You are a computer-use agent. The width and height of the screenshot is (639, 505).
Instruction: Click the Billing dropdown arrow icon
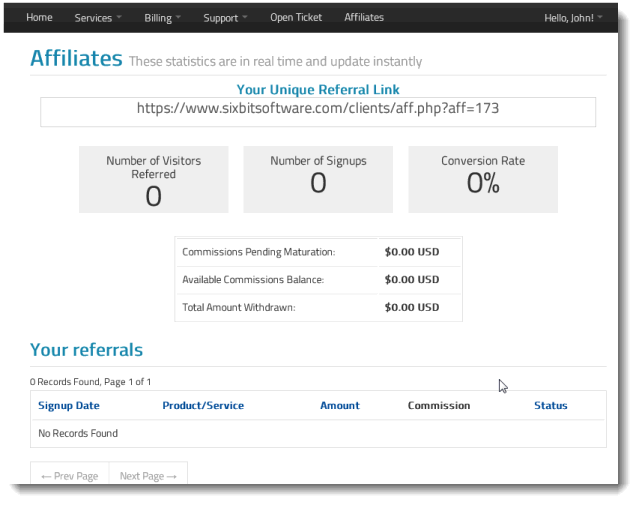(x=178, y=17)
